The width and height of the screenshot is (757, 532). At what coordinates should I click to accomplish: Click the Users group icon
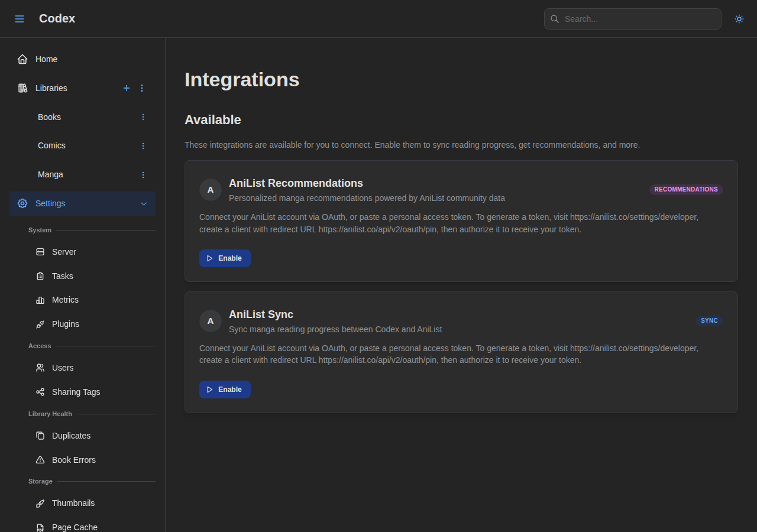40,368
